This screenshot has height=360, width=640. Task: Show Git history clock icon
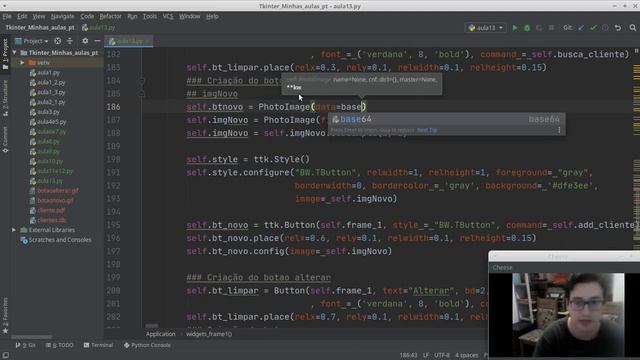[x=605, y=28]
